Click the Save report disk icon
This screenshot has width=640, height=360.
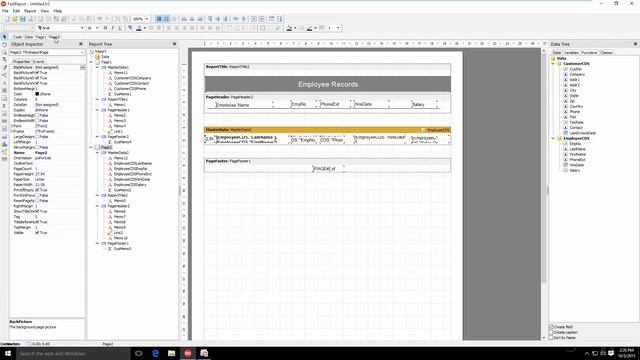23,19
